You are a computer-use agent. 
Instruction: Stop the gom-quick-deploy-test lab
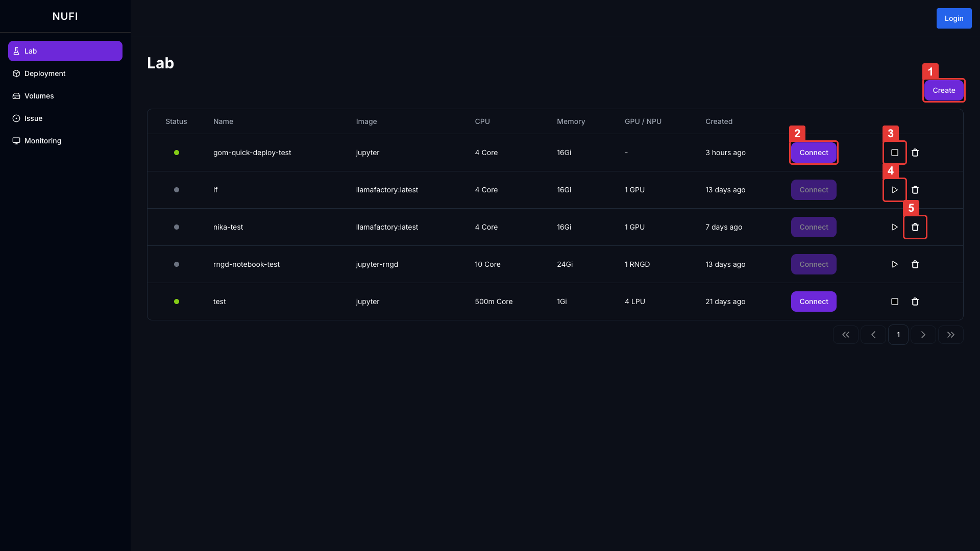click(x=894, y=153)
